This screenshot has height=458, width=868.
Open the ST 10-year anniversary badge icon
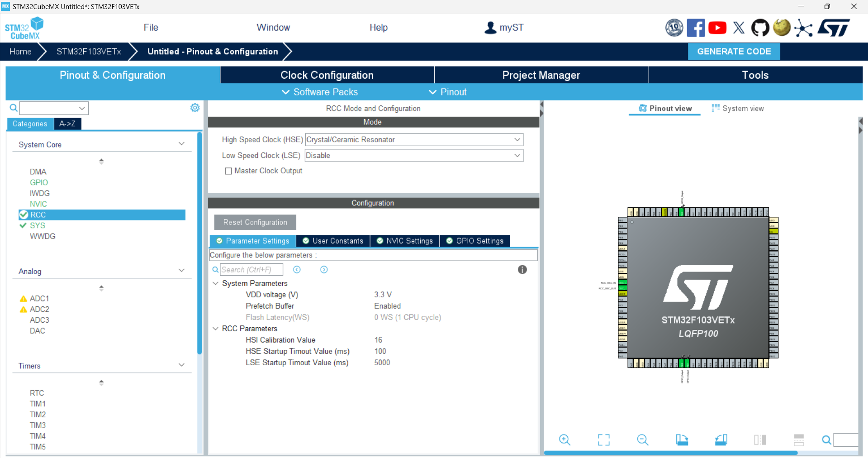(674, 28)
